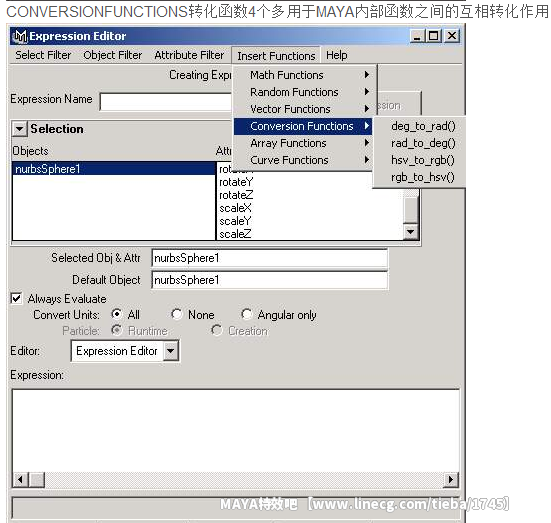Select the scaleZ attribute

point(235,234)
